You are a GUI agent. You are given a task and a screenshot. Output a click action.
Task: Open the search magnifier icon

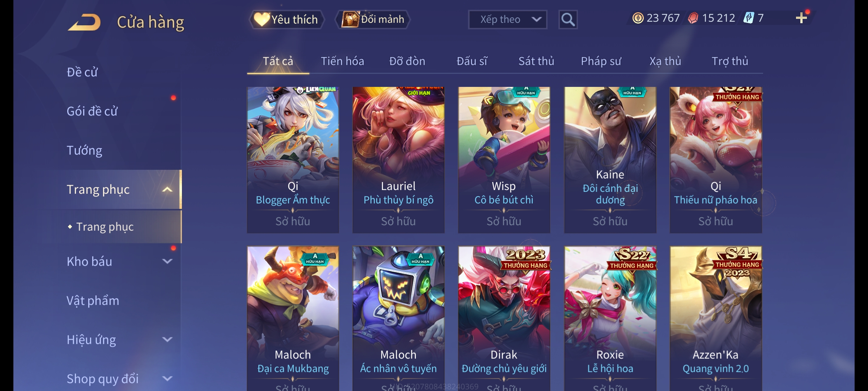tap(568, 20)
